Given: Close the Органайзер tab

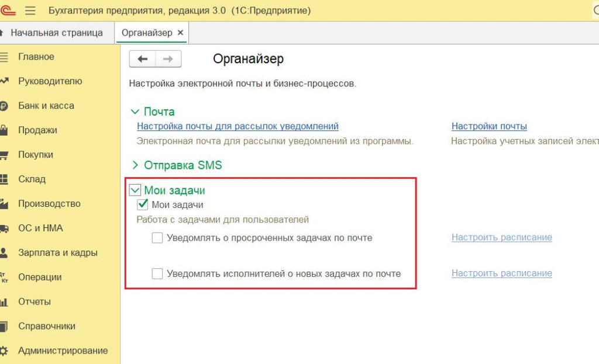Looking at the screenshot, I should click(x=180, y=33).
